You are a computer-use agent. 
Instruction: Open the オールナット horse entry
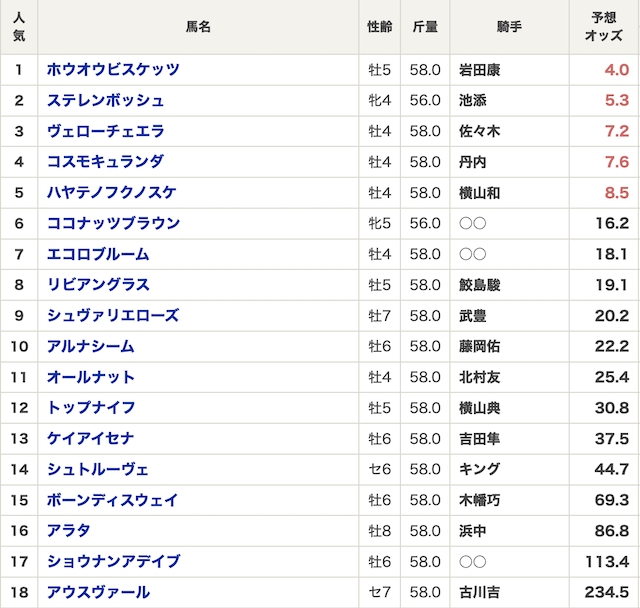[91, 377]
